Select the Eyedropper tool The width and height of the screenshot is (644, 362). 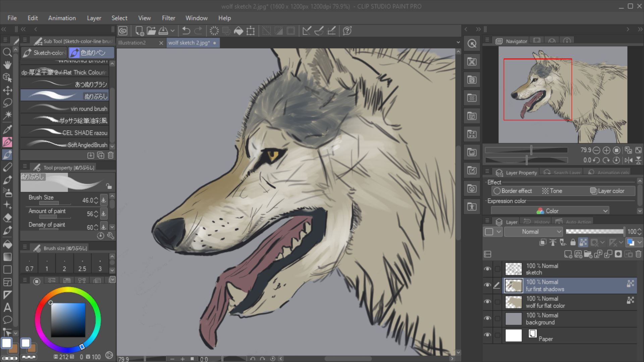[x=7, y=129]
